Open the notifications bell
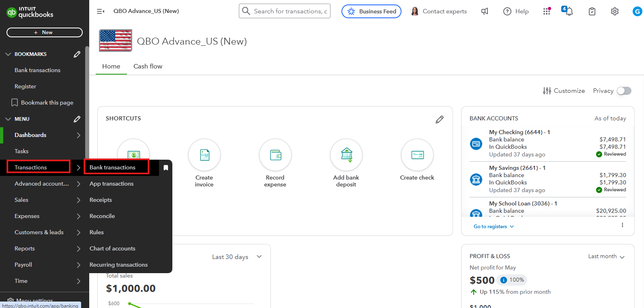Viewport: 644px width, 308px height. click(569, 11)
